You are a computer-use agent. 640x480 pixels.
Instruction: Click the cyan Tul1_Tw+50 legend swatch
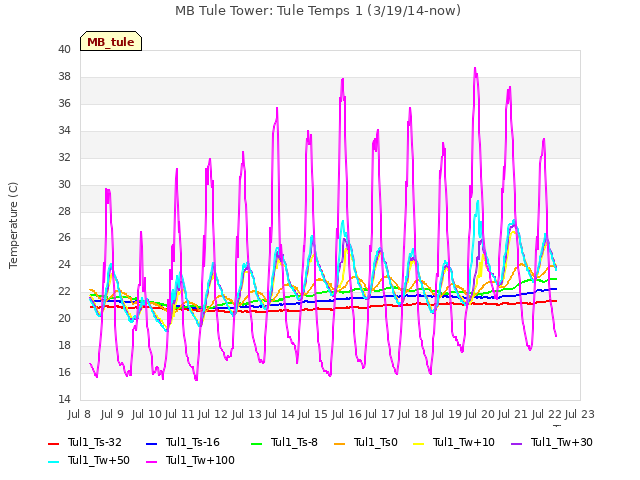tap(53, 462)
